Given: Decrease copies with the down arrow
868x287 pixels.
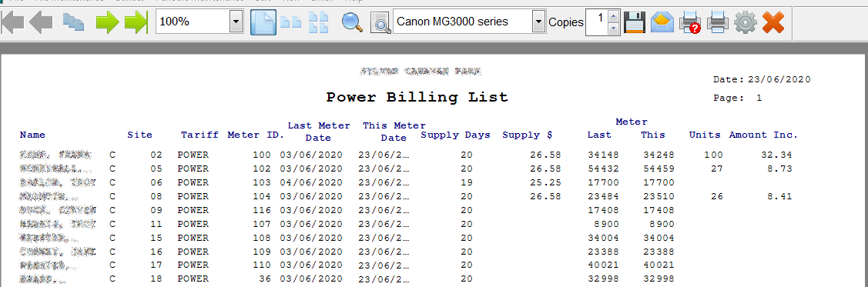Looking at the screenshot, I should point(613,28).
